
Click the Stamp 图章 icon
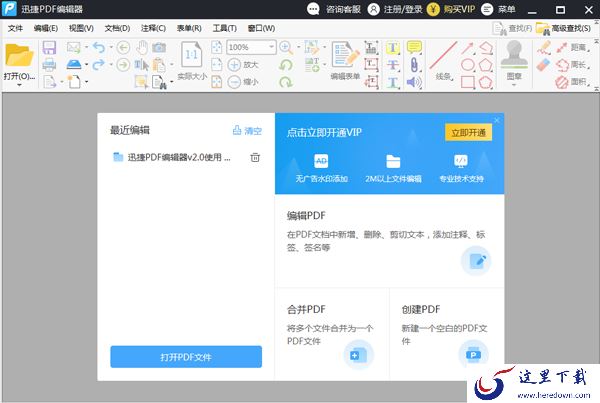tap(514, 55)
